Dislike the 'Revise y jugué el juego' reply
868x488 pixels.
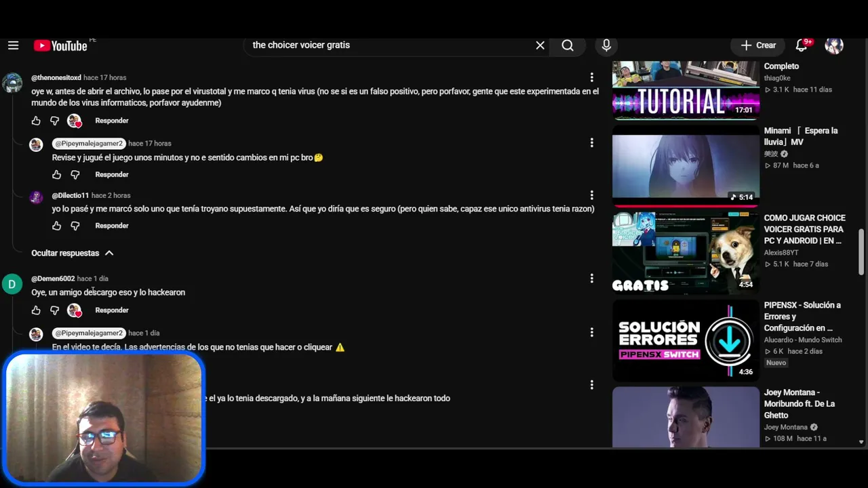(75, 175)
